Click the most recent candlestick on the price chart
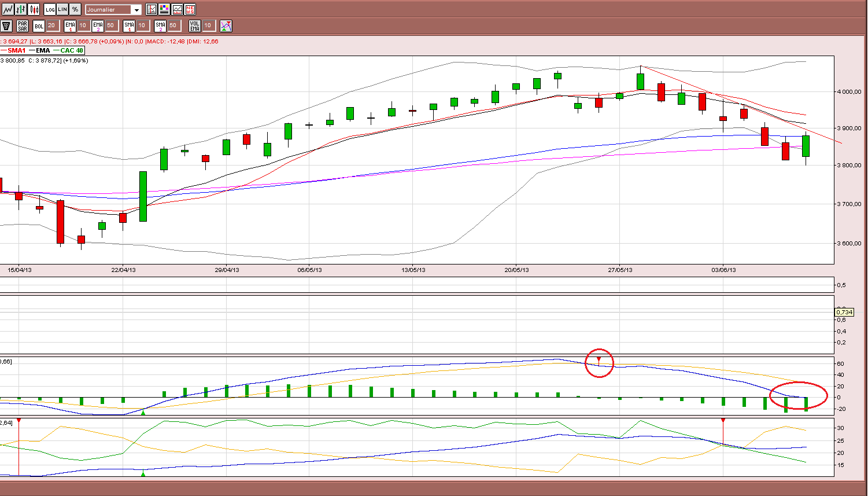This screenshot has height=496, width=868. coord(806,146)
